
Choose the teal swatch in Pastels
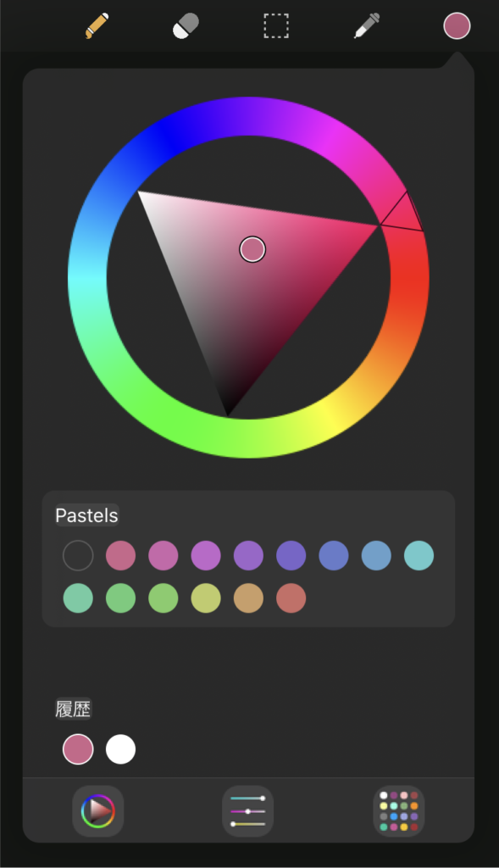point(419,555)
